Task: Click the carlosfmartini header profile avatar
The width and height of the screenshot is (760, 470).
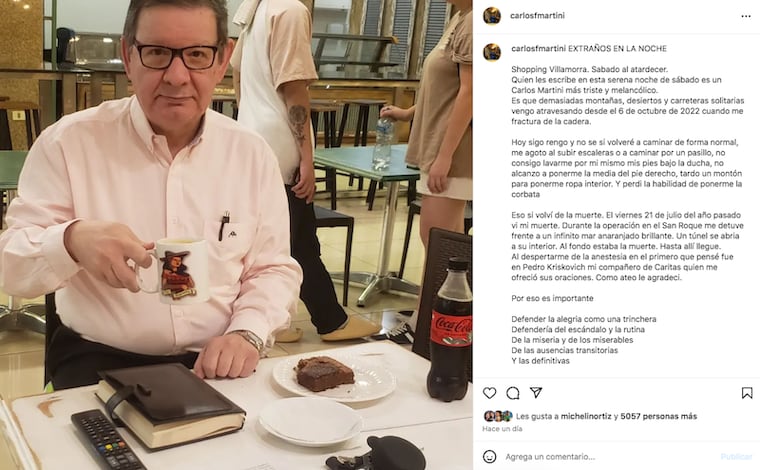Action: tap(492, 16)
